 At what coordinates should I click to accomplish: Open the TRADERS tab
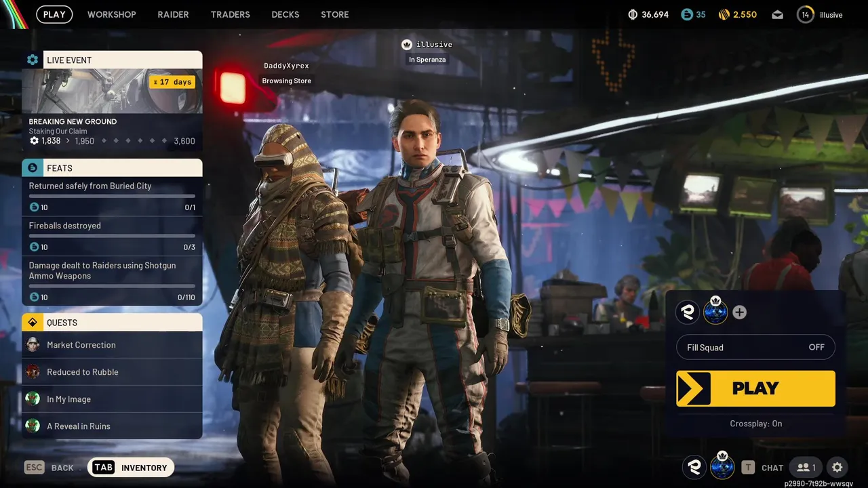(x=231, y=14)
